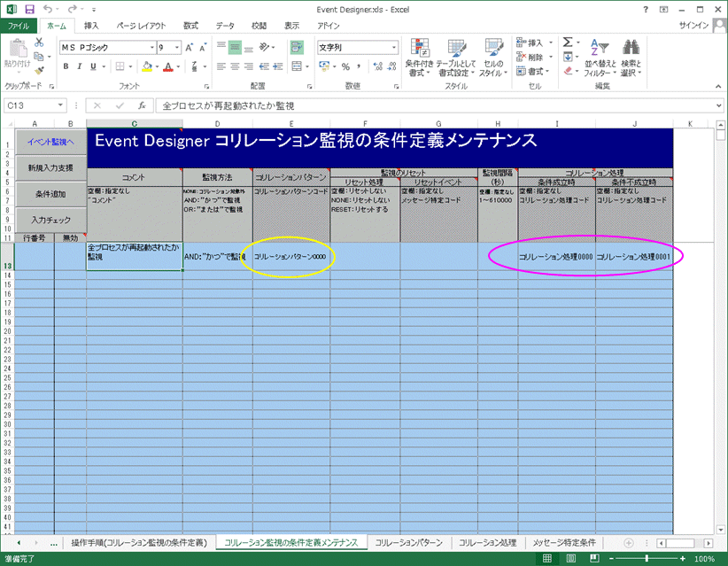This screenshot has width=728, height=566.
Task: Click the Merge and Center icon
Action: [x=297, y=66]
